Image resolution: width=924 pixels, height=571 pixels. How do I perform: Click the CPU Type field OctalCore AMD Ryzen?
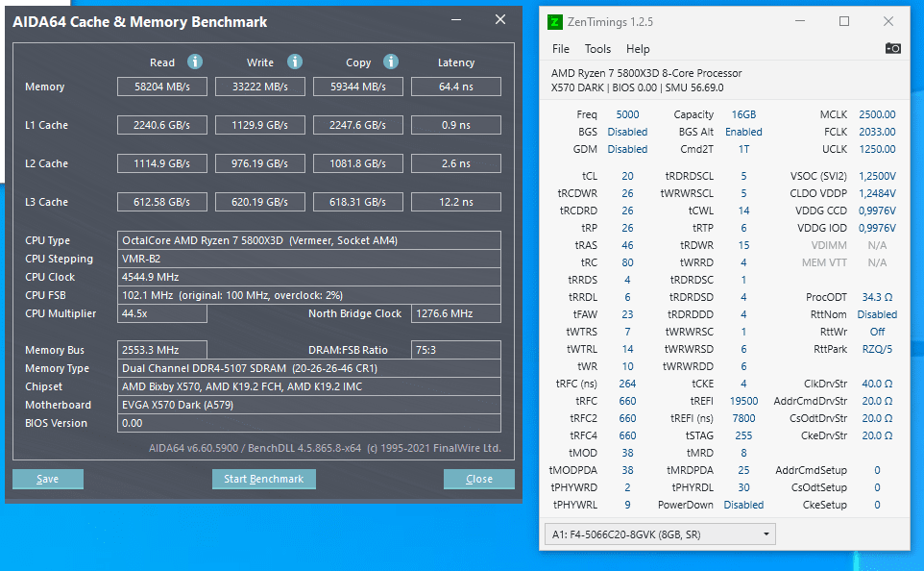point(308,240)
